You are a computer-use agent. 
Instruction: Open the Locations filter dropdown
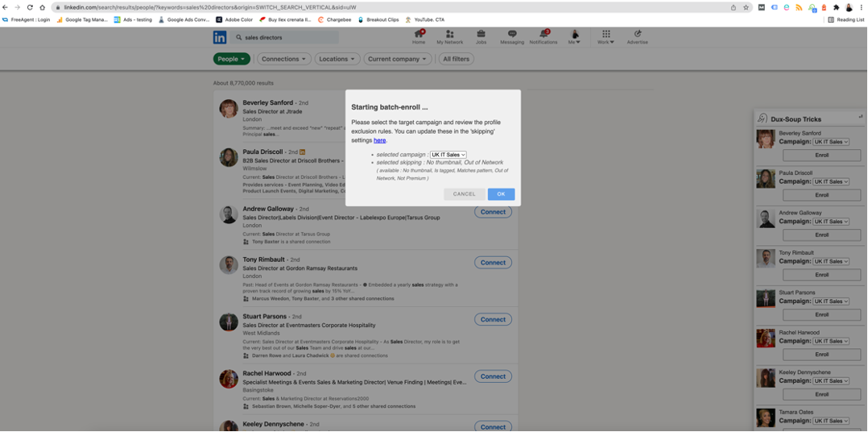[337, 59]
